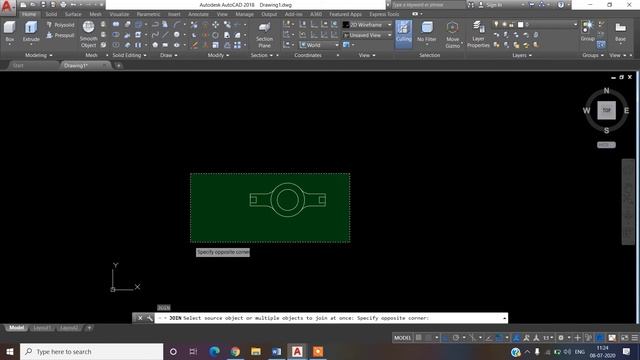This screenshot has height=360, width=640.
Task: Click the layer color swatch
Action: [x=520, y=24]
